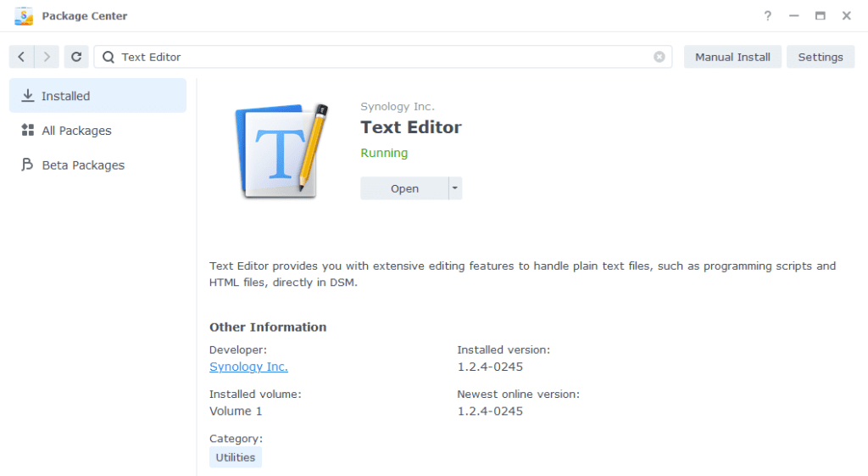The image size is (868, 476).
Task: Open the help question mark icon
Action: coord(767,16)
